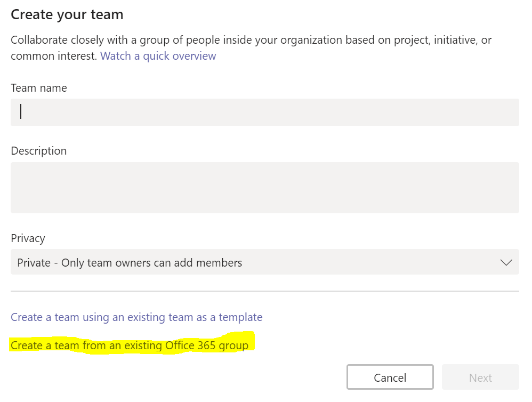This screenshot has height=402, width=532.
Task: Open the Watch a quick overview link
Action: point(158,56)
